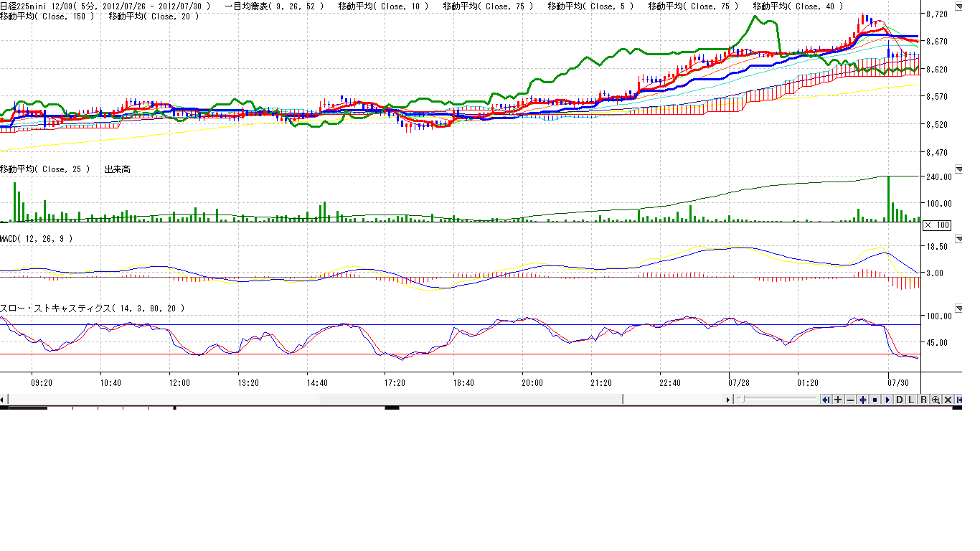Click the horizontal scrollbar left arrow

tap(4, 400)
